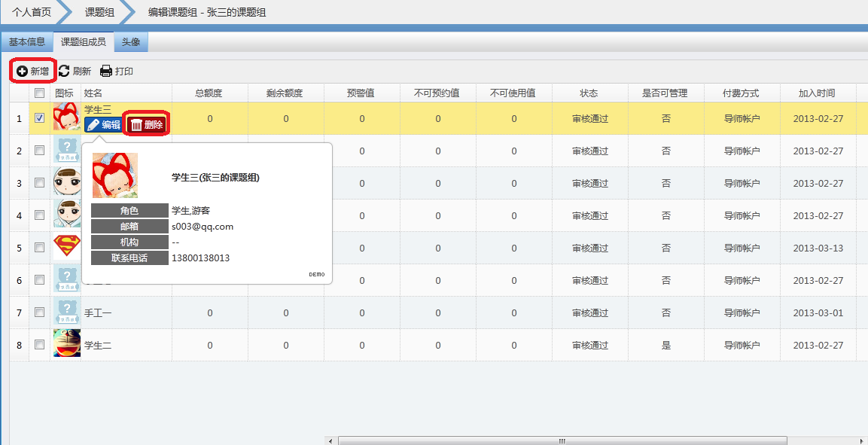Image resolution: width=868 pixels, height=445 pixels.
Task: Tick the checkbox for row 5
Action: point(40,248)
